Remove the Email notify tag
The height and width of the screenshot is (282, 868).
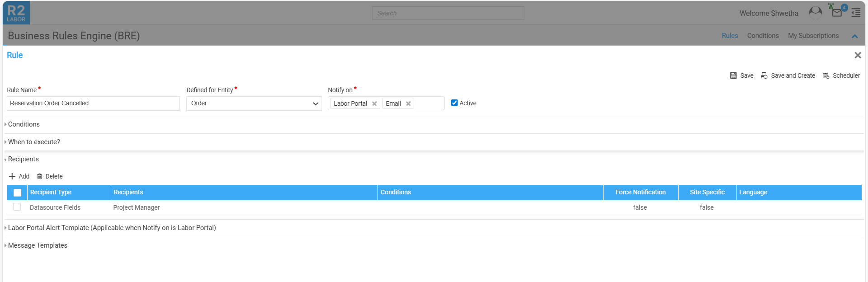click(408, 103)
